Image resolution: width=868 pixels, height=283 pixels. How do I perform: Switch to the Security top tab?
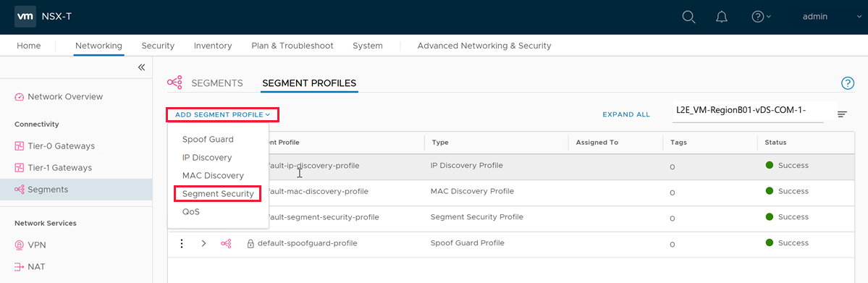158,46
